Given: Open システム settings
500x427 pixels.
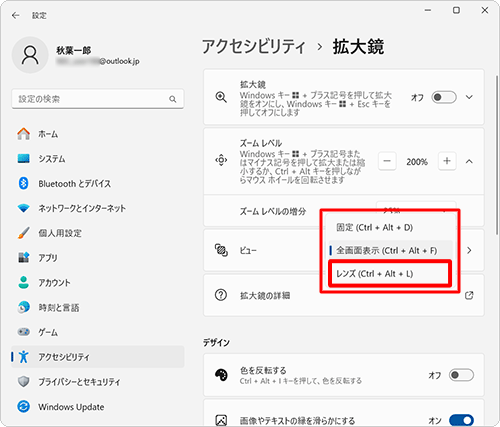Looking at the screenshot, I should (x=98, y=159).
